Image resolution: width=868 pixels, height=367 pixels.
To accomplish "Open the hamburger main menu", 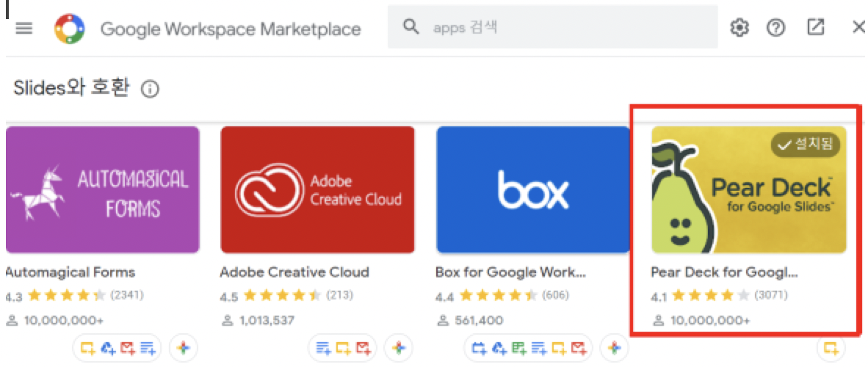I will 23,28.
